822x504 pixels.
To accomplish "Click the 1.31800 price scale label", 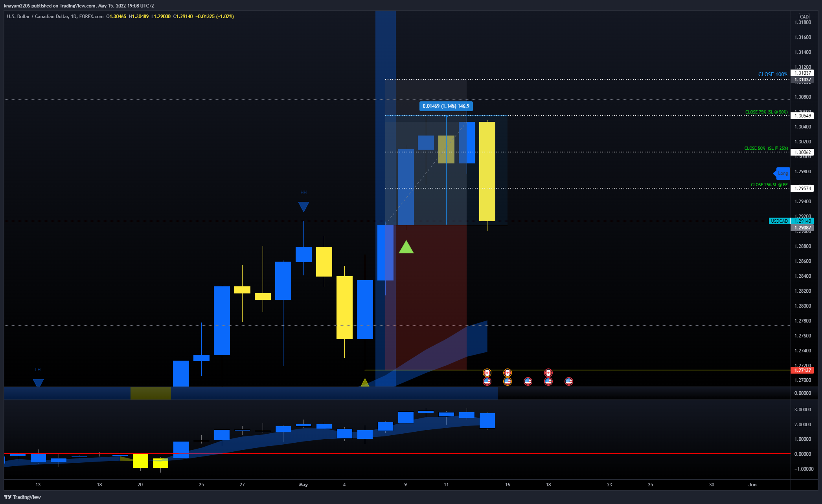I will (x=803, y=22).
